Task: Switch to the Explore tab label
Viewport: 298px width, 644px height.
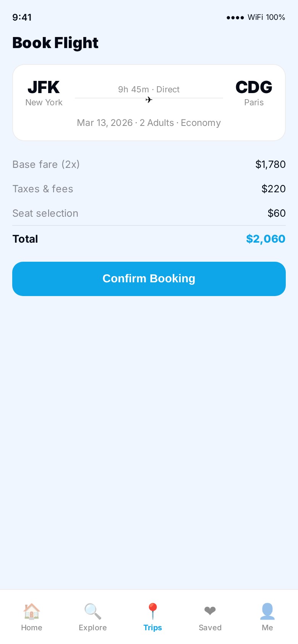Action: coord(92,628)
